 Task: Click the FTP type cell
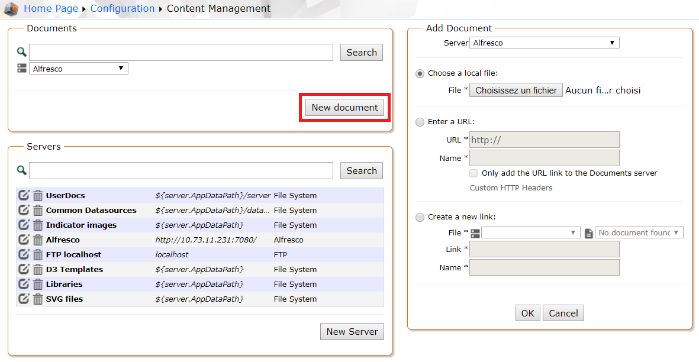click(x=280, y=255)
